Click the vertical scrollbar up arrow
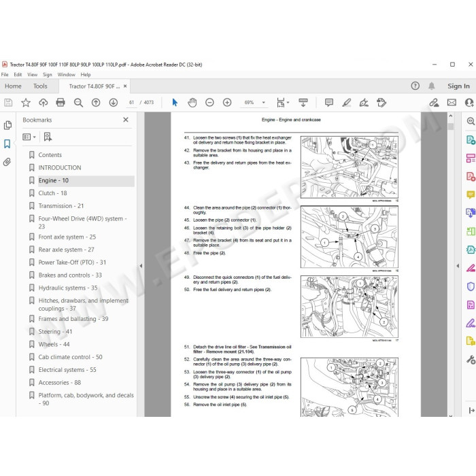This screenshot has height=476, width=476. [450, 116]
